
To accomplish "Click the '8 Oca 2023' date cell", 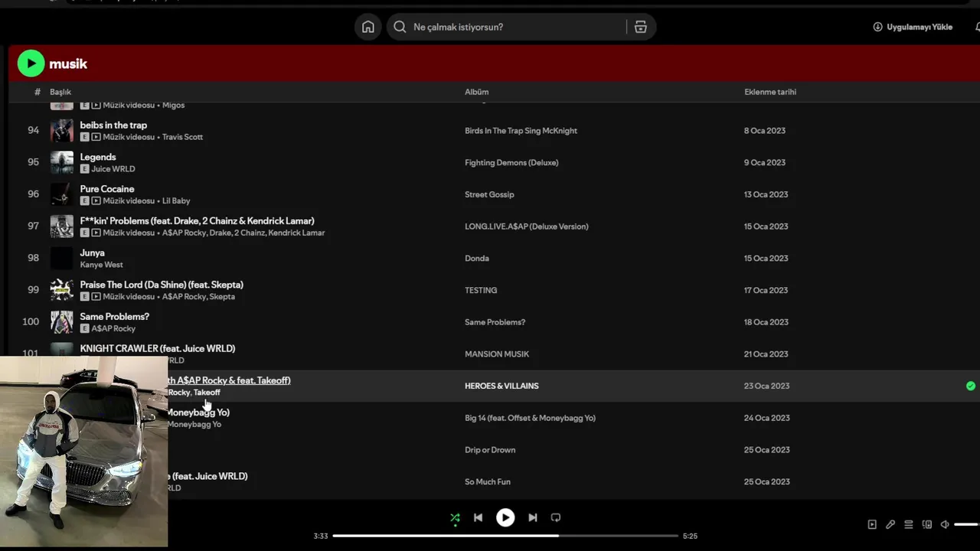I will click(x=765, y=131).
